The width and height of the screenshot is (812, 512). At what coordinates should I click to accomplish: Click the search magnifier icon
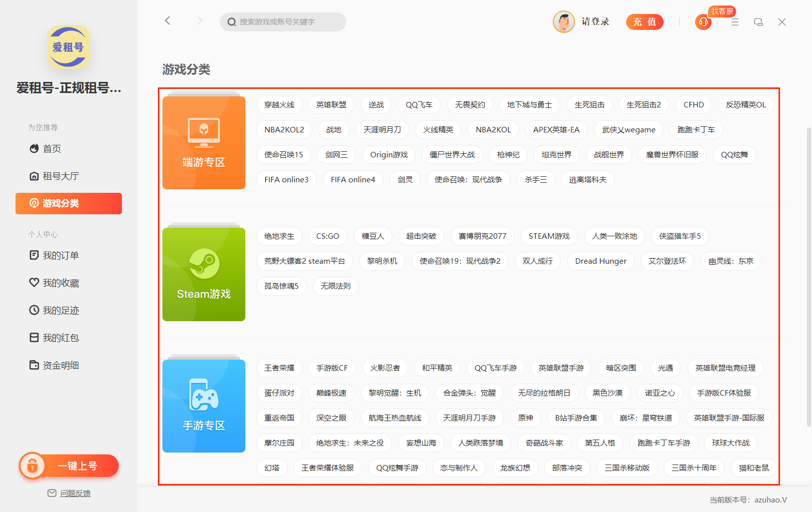tap(231, 22)
